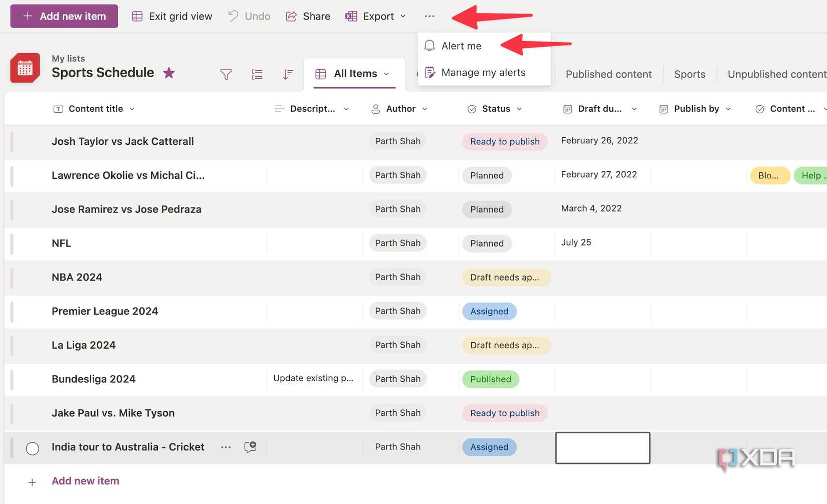Open the Publish by column dropdown
This screenshot has width=827, height=504.
[728, 109]
